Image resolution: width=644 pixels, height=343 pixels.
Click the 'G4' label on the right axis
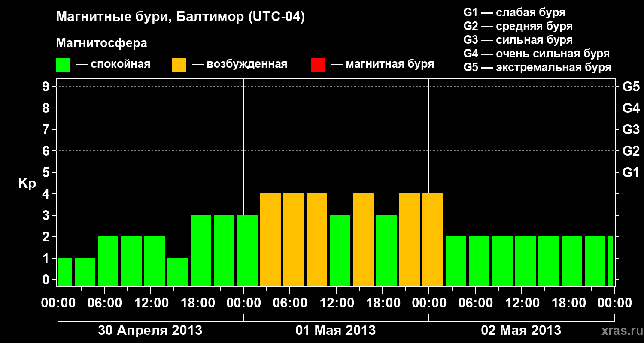631,108
